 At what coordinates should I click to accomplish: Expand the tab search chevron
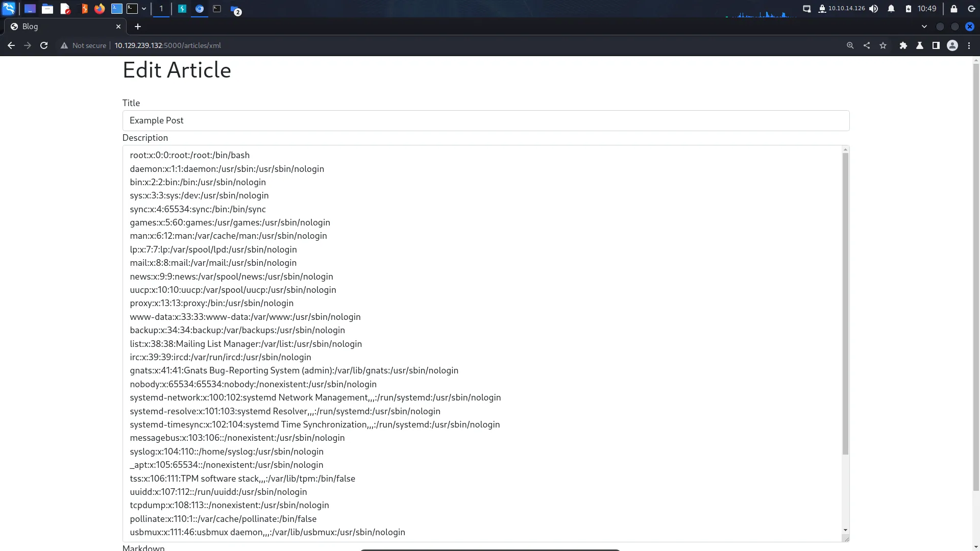[x=924, y=27]
